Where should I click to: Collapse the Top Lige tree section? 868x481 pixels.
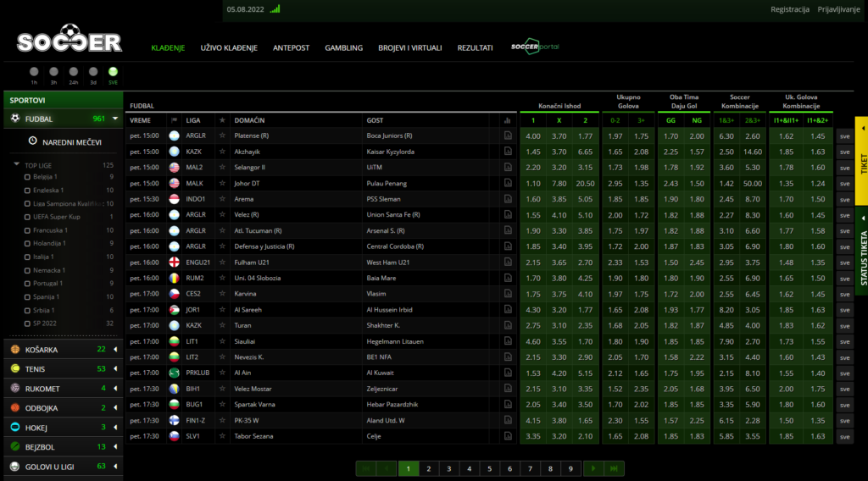pyautogui.click(x=17, y=164)
